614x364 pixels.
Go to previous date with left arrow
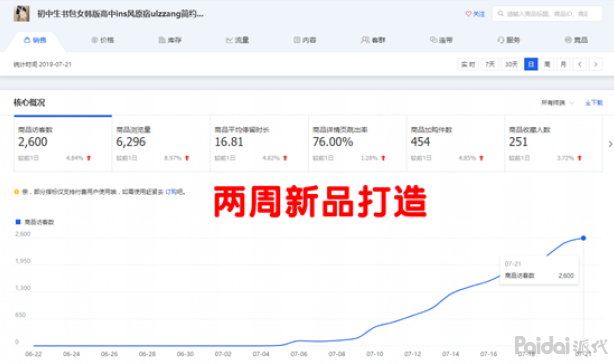point(580,64)
